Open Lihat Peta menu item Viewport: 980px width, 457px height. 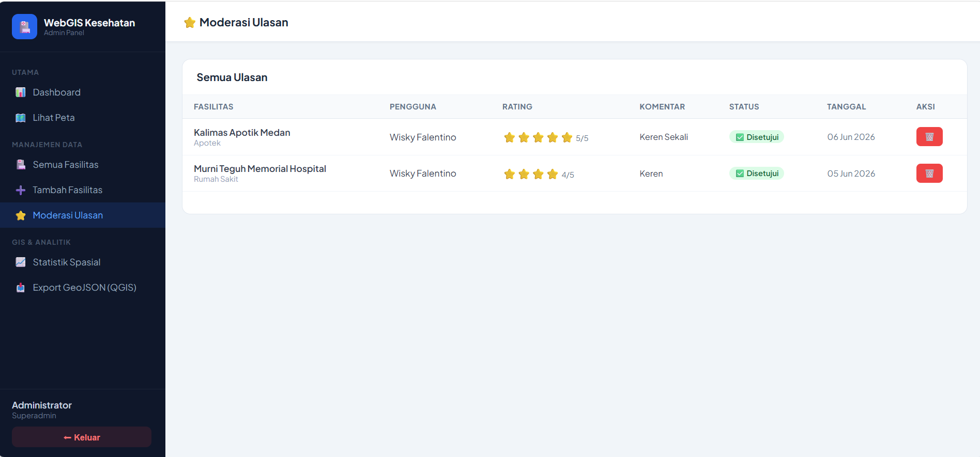[x=83, y=118]
